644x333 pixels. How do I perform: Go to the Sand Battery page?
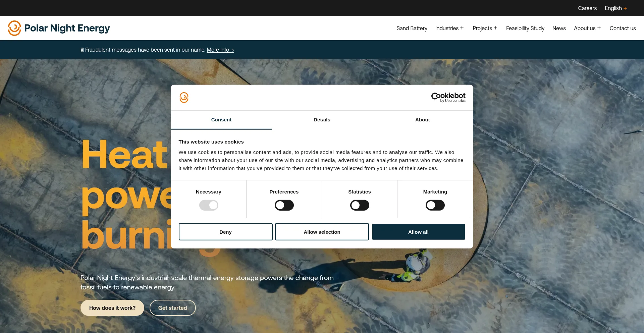coord(412,29)
